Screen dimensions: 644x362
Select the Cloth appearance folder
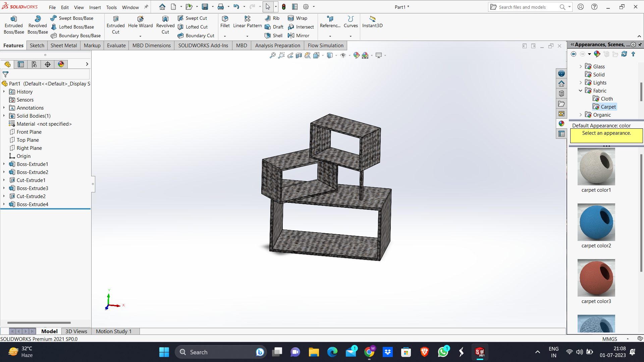tap(606, 99)
